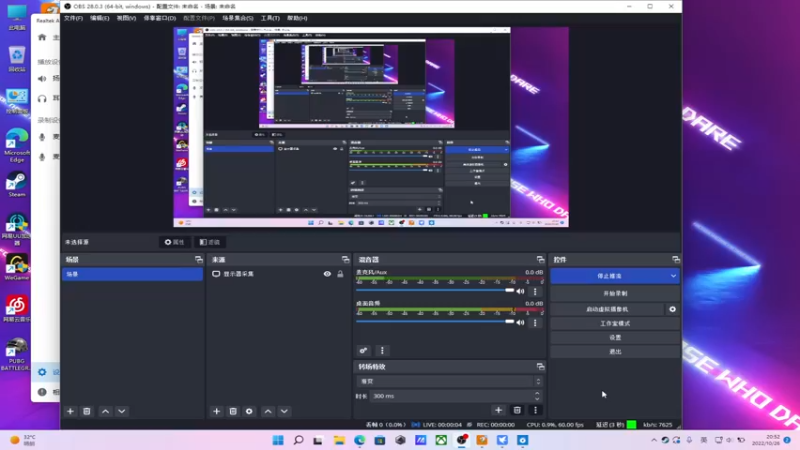Open Steam shortcut on desktop
800x450 pixels.
click(16, 185)
